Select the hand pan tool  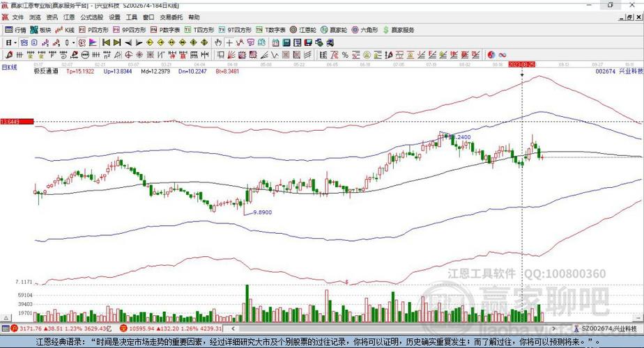(x=218, y=42)
